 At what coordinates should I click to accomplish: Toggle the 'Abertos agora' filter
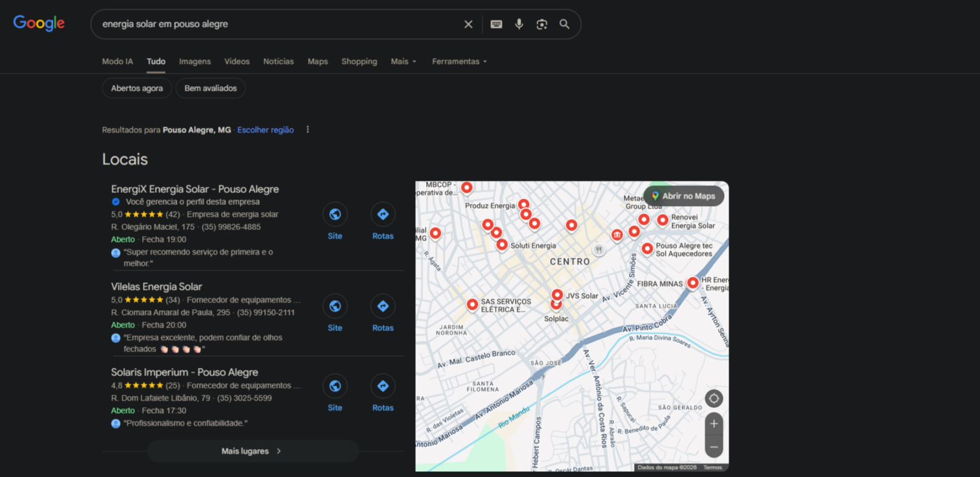(137, 88)
